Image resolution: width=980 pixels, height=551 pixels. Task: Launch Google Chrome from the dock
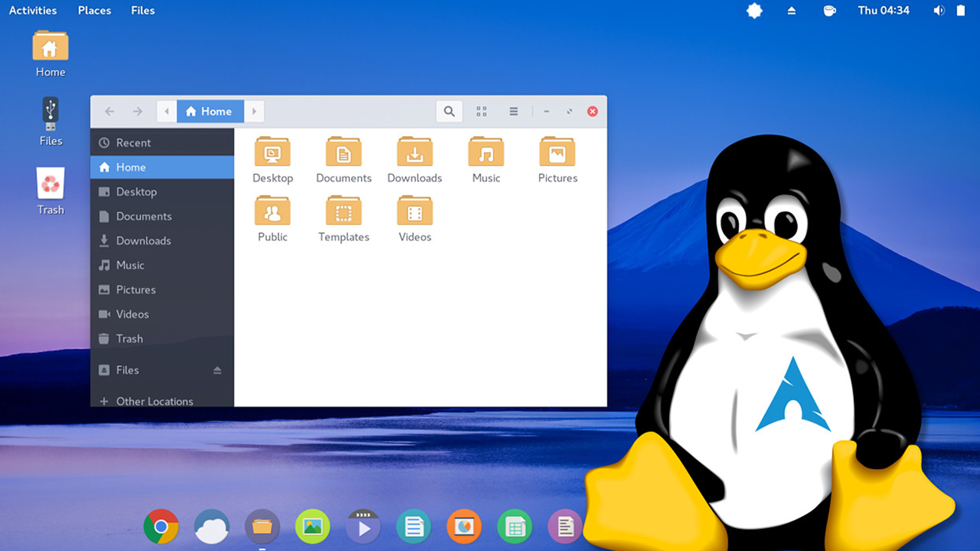[161, 527]
